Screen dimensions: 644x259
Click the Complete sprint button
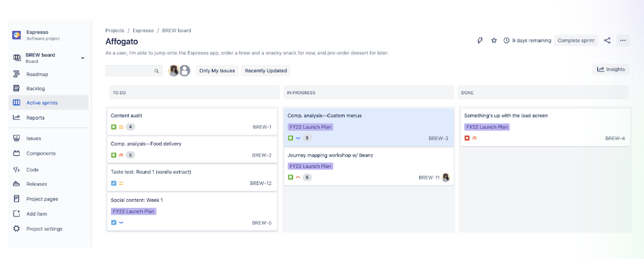(576, 41)
